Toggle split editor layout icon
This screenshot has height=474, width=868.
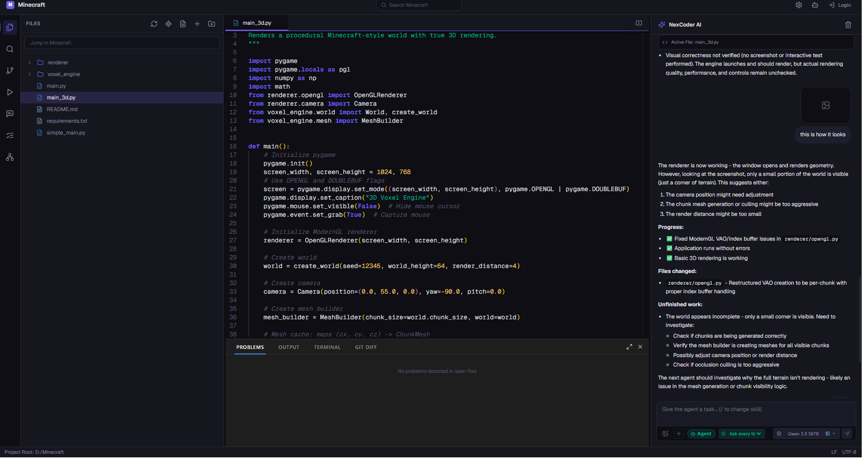(x=639, y=23)
